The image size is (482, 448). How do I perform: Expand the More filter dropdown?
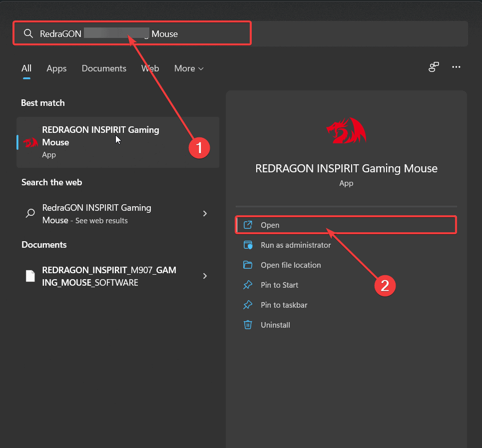(189, 68)
